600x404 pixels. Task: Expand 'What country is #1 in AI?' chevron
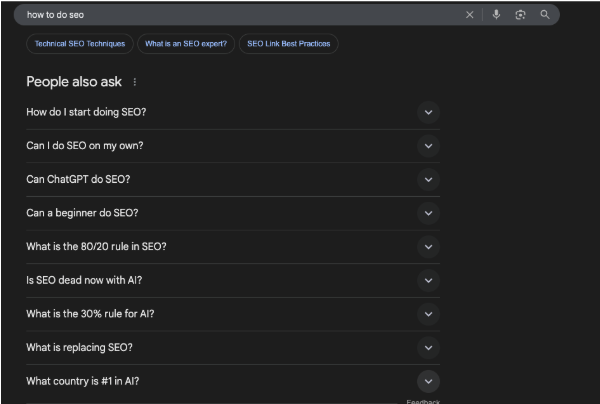tap(428, 381)
